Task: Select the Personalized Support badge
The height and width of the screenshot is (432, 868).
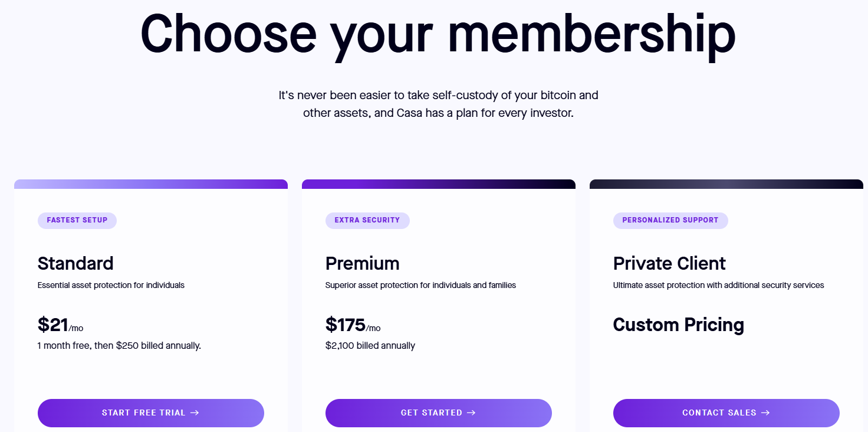Action: (670, 220)
